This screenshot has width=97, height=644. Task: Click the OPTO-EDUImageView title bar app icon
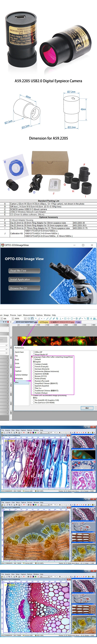tap(2, 245)
